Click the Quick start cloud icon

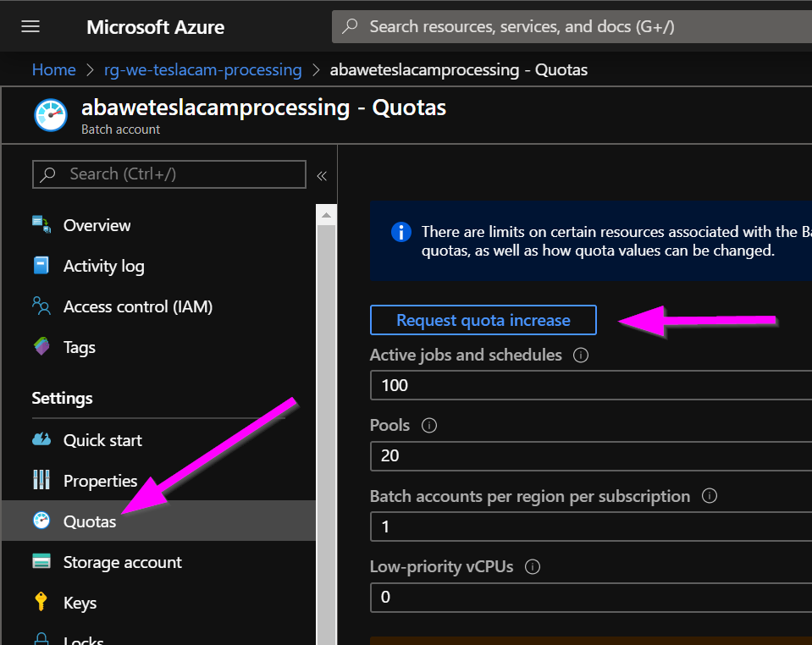tap(41, 439)
